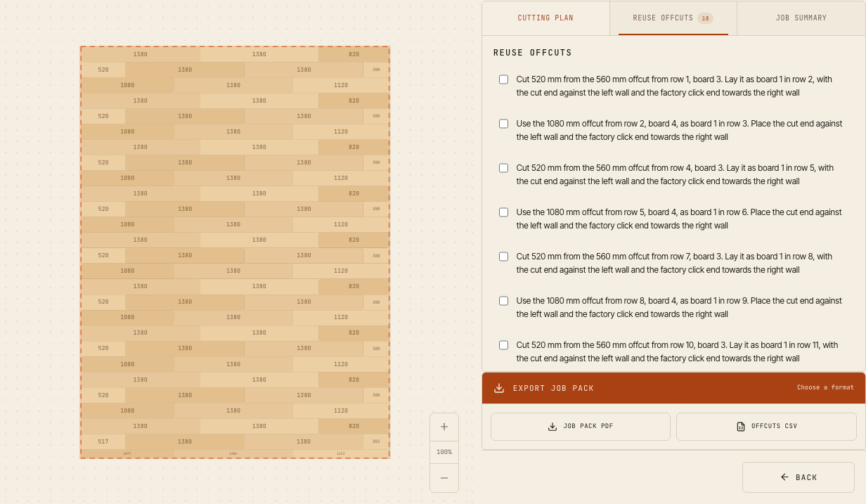Click the Reuse Offcuts section heading

pos(533,53)
